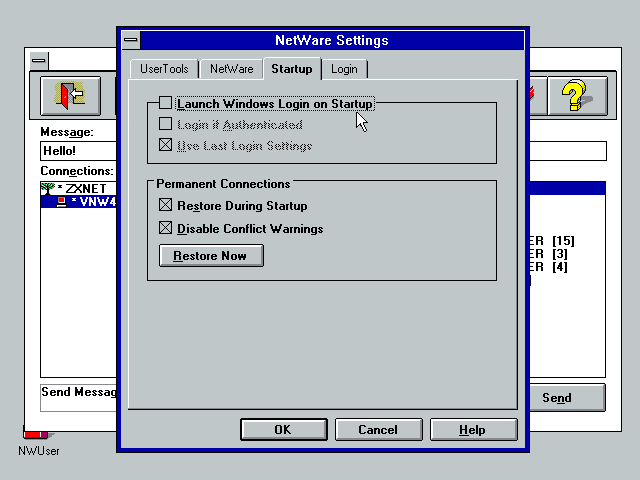Image resolution: width=640 pixels, height=480 pixels.
Task: Click the Restore Now button
Action: click(211, 256)
